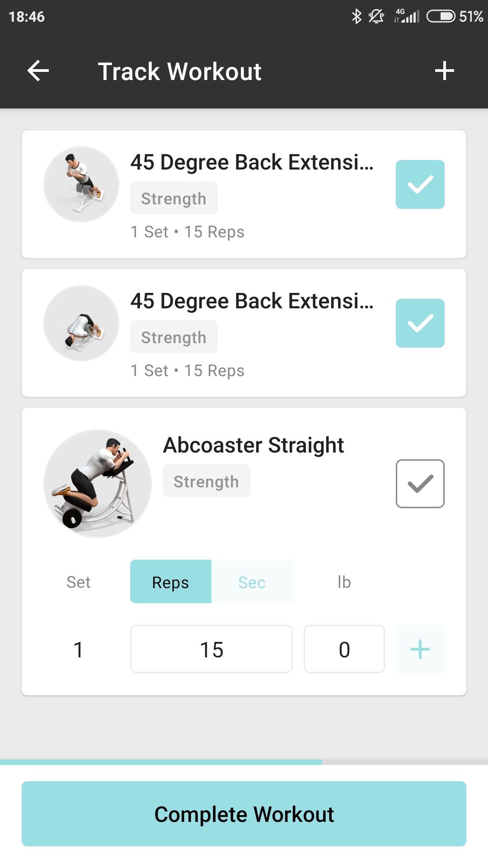488x868 pixels.
Task: Add a set with the teal plus
Action: pyautogui.click(x=420, y=649)
